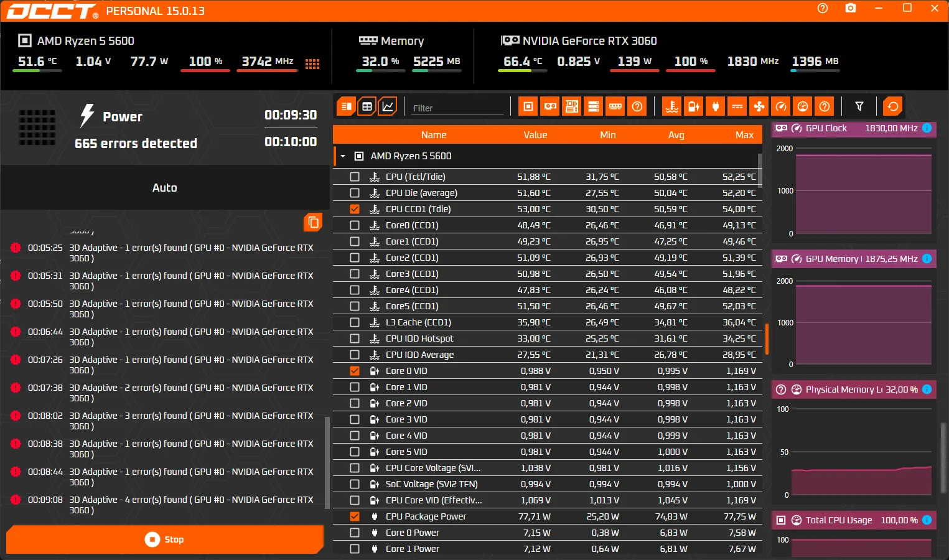Toggle the usage gauge sensor type filter
949x560 pixels.
pos(803,106)
